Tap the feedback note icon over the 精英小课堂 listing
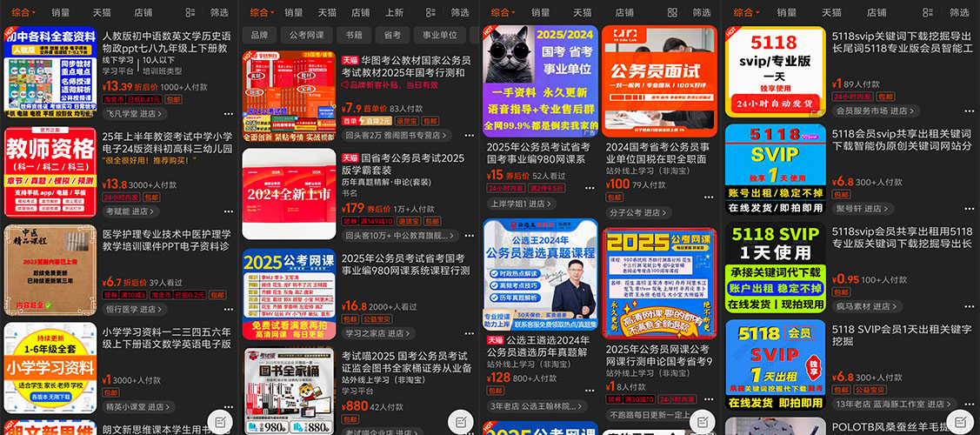The width and height of the screenshot is (980, 435). click(220, 422)
